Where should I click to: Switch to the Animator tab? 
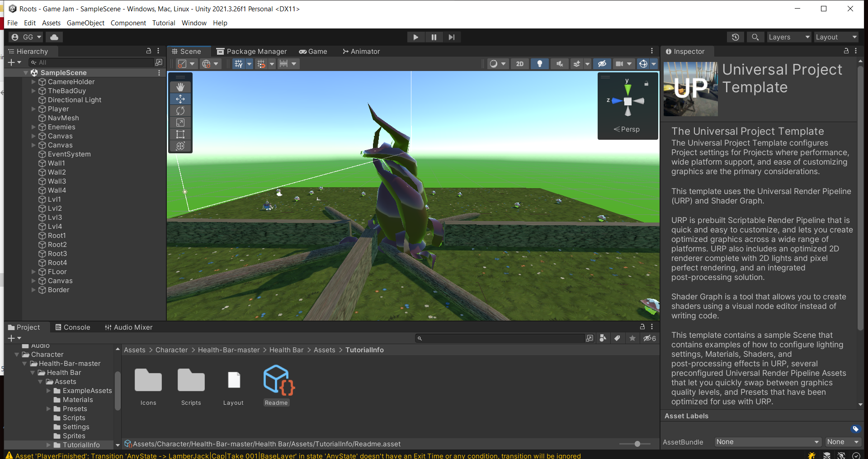pyautogui.click(x=361, y=52)
